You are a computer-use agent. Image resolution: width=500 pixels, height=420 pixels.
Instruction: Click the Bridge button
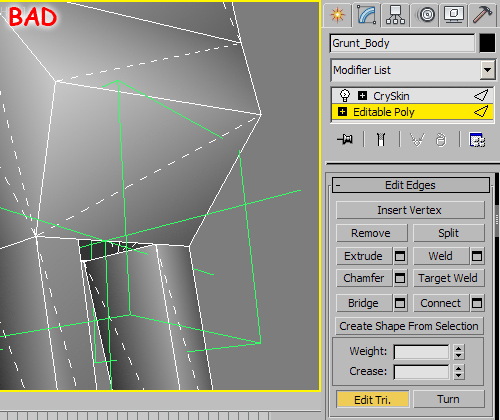[364, 303]
